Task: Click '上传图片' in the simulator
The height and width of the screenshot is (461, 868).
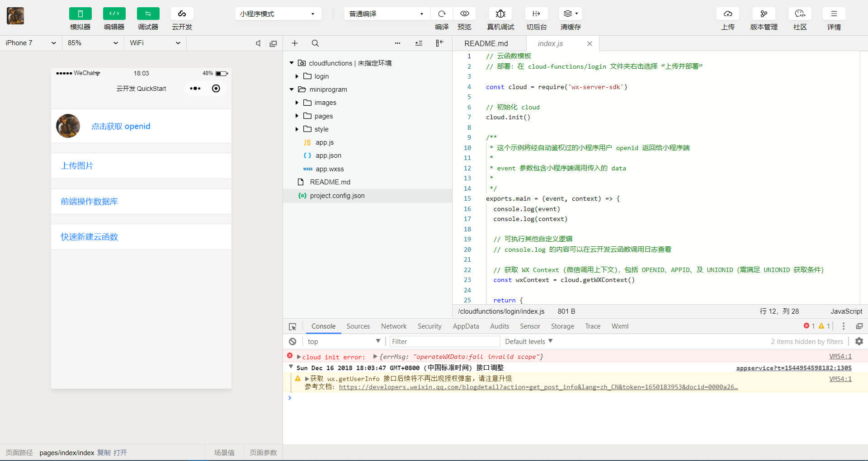Action: click(x=77, y=166)
